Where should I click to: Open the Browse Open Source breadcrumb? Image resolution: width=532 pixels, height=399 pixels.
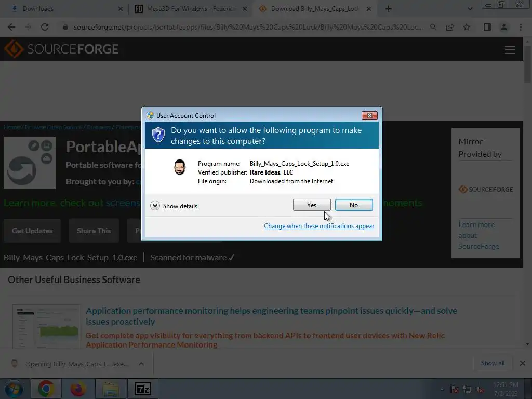coord(54,127)
